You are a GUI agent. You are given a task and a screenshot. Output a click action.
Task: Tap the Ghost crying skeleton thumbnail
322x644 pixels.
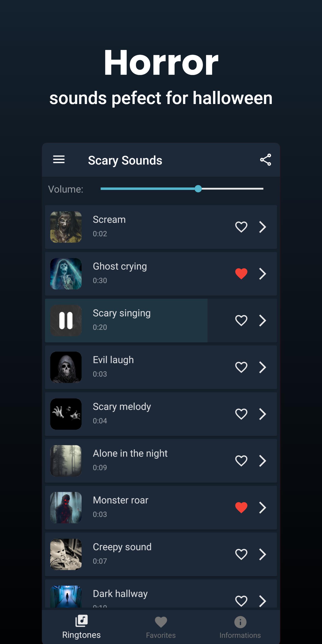pyautogui.click(x=66, y=274)
